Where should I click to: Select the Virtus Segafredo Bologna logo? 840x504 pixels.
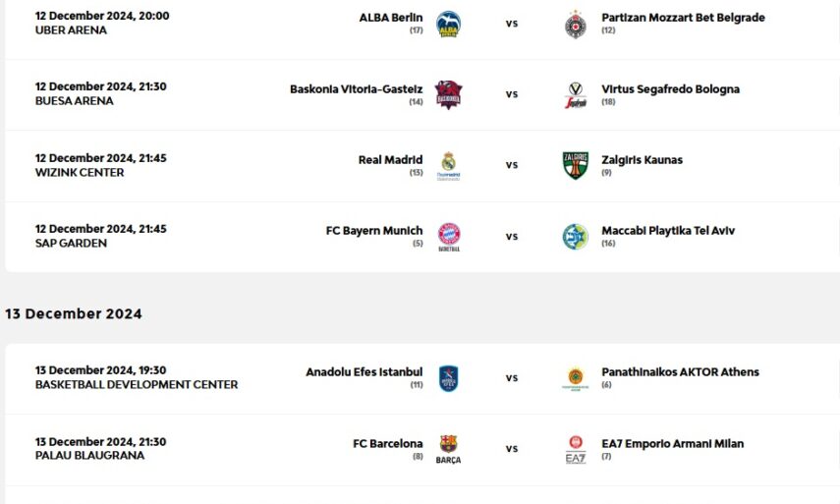click(576, 94)
